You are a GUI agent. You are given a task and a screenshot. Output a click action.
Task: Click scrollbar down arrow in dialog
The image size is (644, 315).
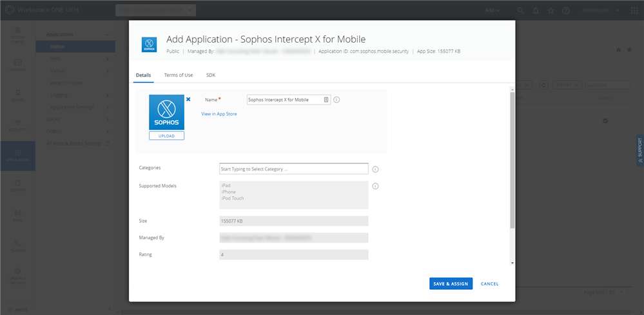pos(512,263)
